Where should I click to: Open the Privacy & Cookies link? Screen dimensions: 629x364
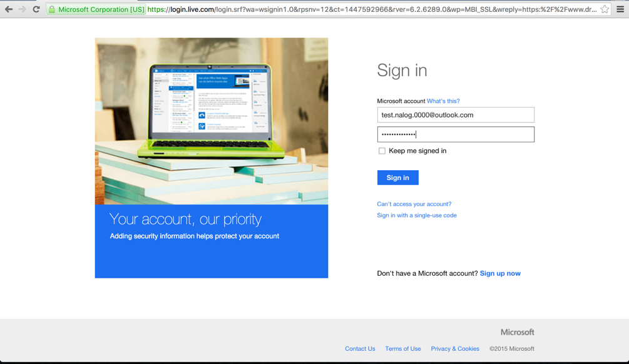tap(455, 349)
